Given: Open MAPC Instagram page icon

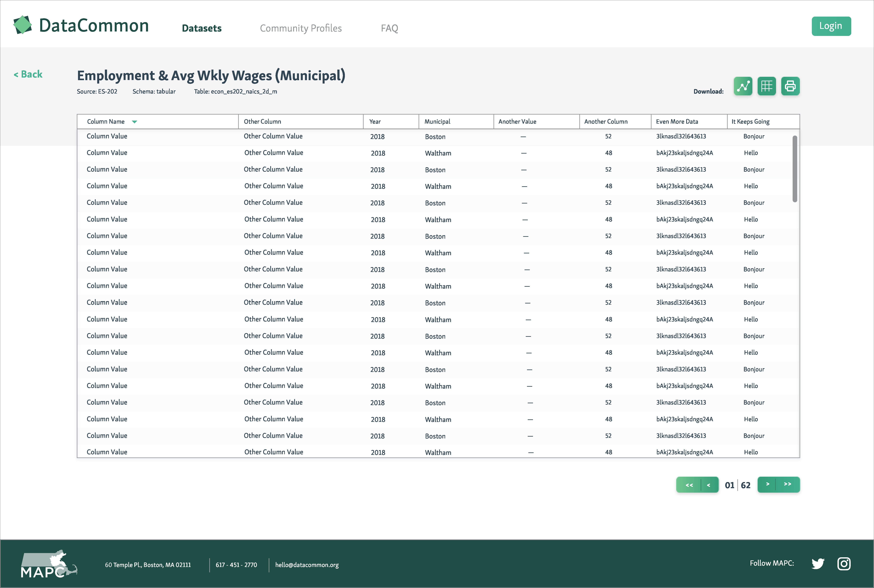Looking at the screenshot, I should [844, 564].
